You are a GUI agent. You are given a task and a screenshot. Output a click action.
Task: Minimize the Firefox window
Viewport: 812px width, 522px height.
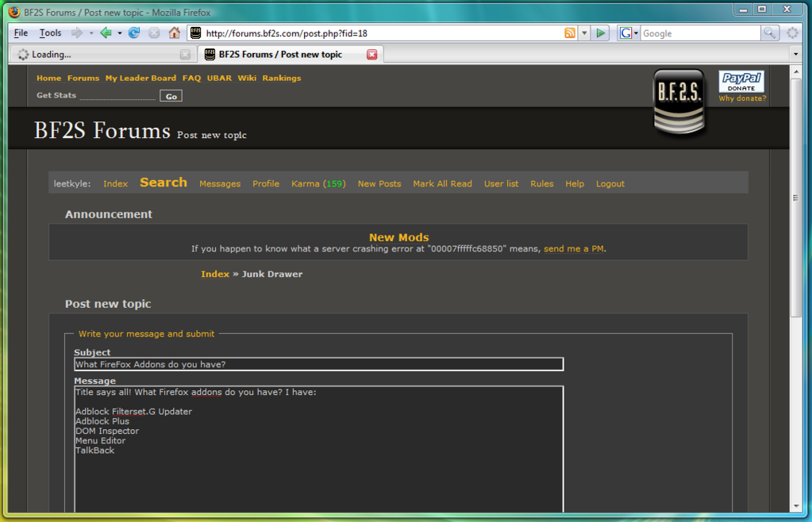pos(743,9)
